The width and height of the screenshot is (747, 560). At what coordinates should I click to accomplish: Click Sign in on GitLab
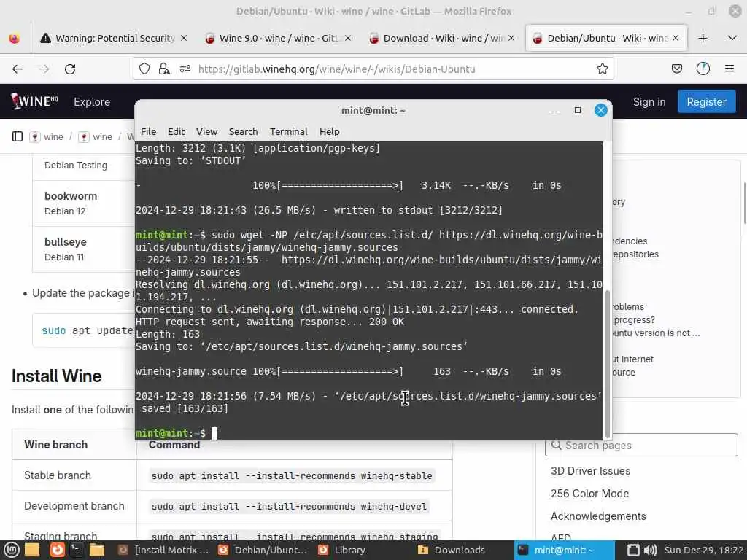coord(649,102)
